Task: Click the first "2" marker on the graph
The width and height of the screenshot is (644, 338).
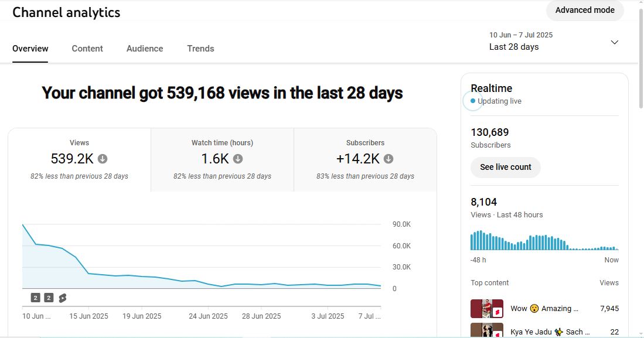Action: [35, 298]
